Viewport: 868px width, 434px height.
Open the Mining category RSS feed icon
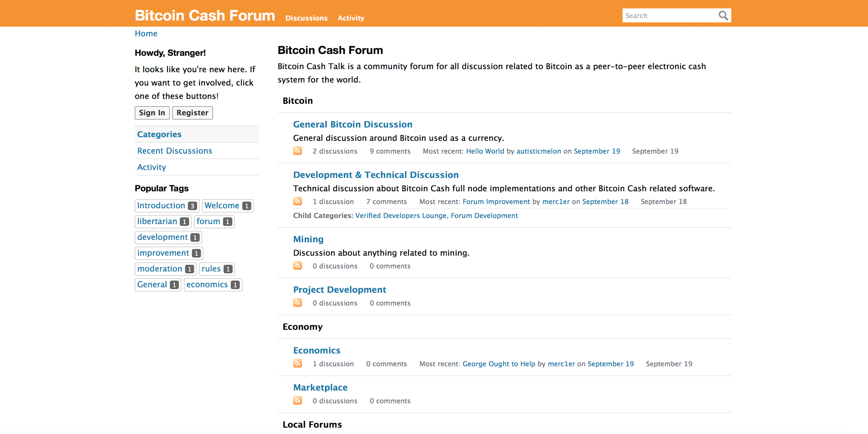[298, 266]
